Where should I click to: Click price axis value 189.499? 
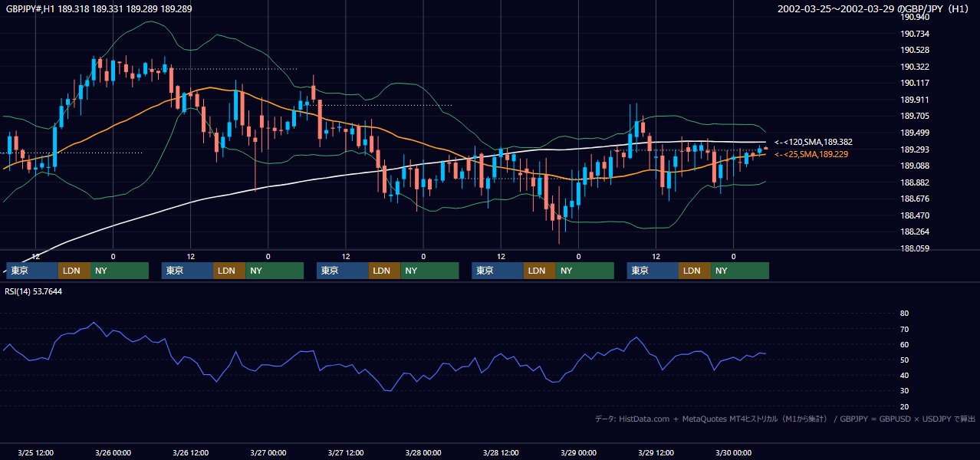[x=915, y=133]
